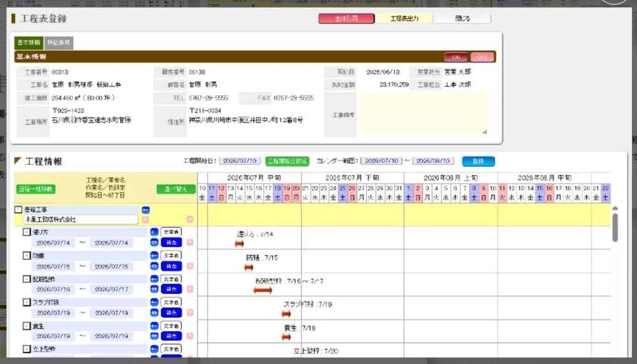637x364 pixels.
Task: Select the 遣り方 Gantt bar
Action: coord(240,244)
